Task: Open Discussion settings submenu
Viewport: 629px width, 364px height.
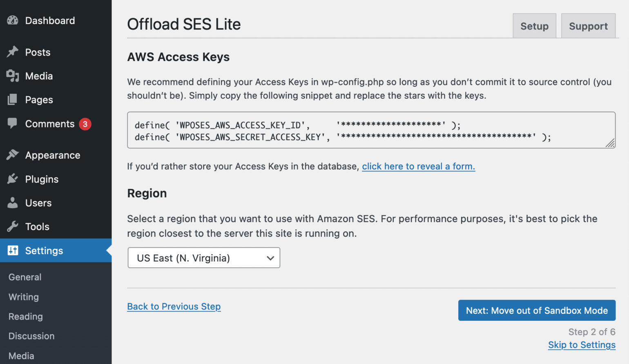Action: (31, 336)
